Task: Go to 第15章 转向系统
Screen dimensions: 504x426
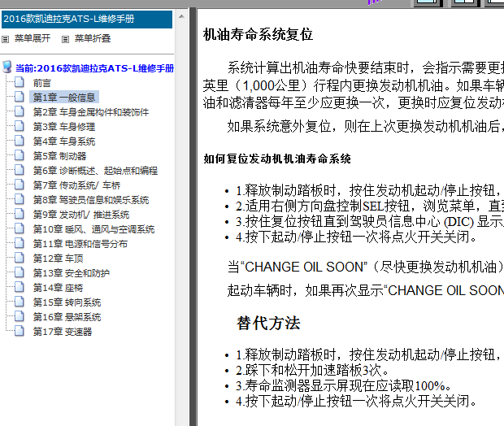Action: pos(67,302)
